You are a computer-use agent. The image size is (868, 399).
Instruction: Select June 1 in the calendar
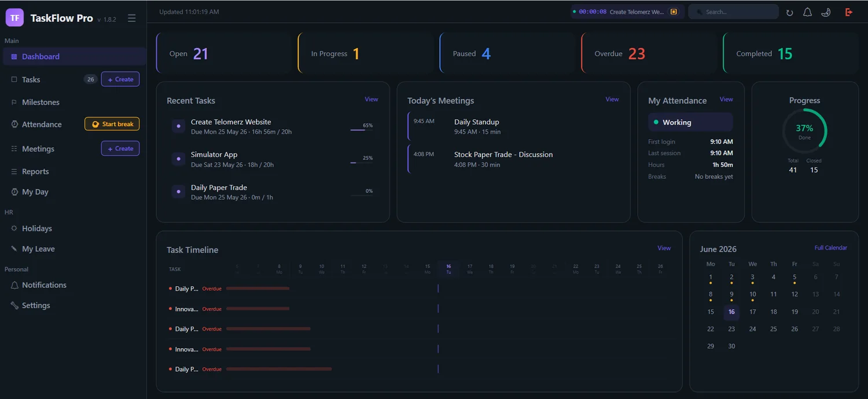coord(711,277)
